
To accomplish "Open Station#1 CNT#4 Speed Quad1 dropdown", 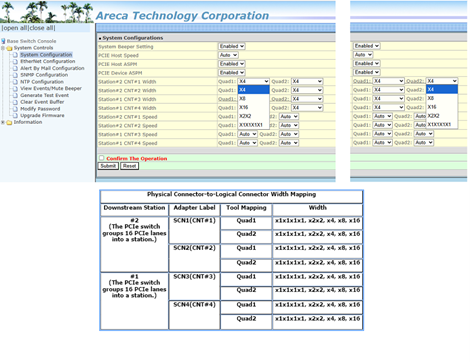I will (x=247, y=143).
